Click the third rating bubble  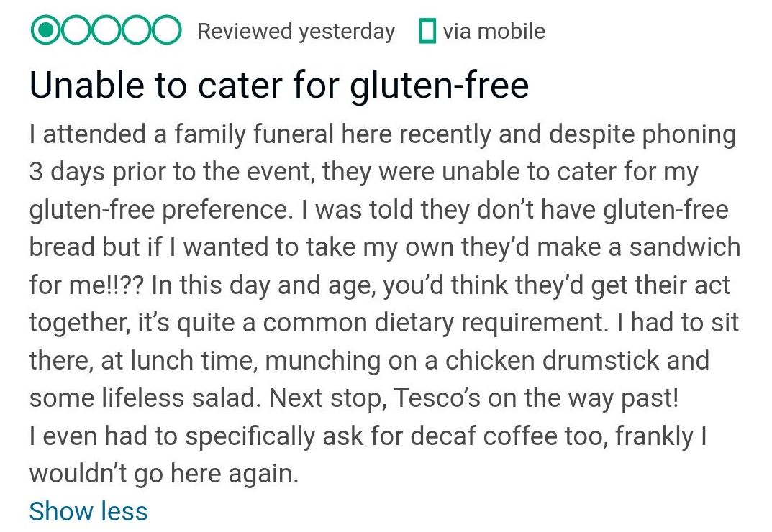105,30
